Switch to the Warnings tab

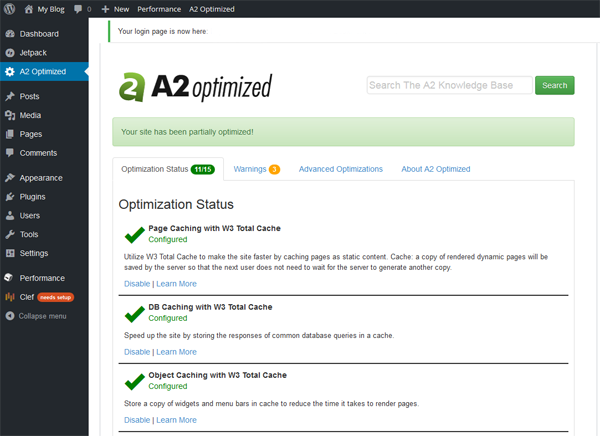click(x=257, y=169)
